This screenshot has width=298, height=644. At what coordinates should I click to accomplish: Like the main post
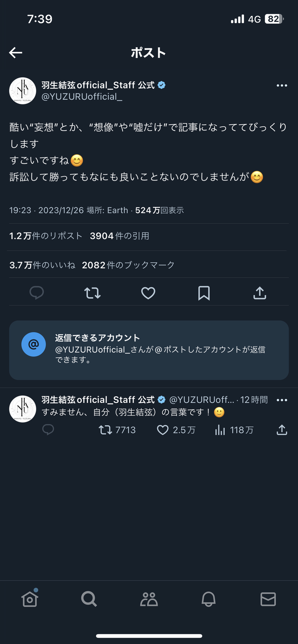point(148,292)
